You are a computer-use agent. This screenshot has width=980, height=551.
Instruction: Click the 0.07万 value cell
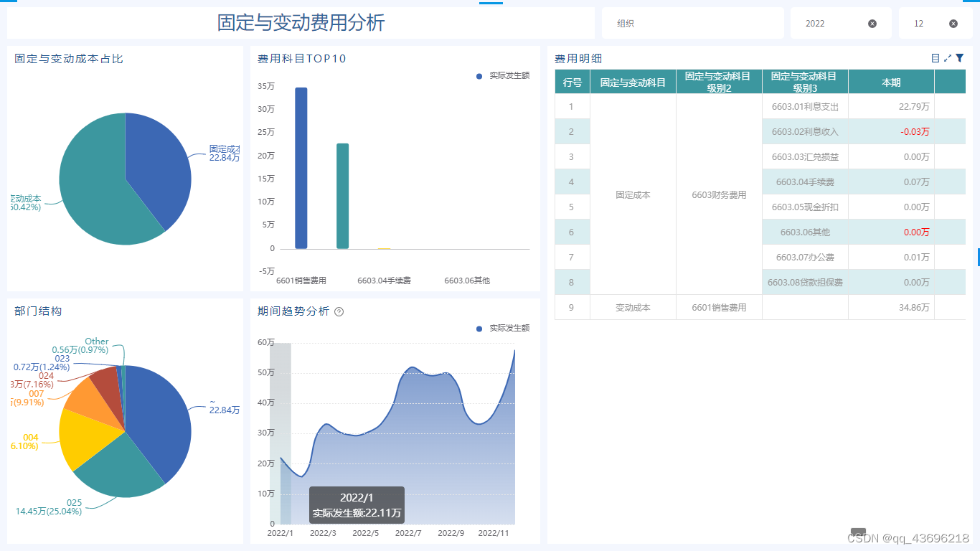point(891,182)
